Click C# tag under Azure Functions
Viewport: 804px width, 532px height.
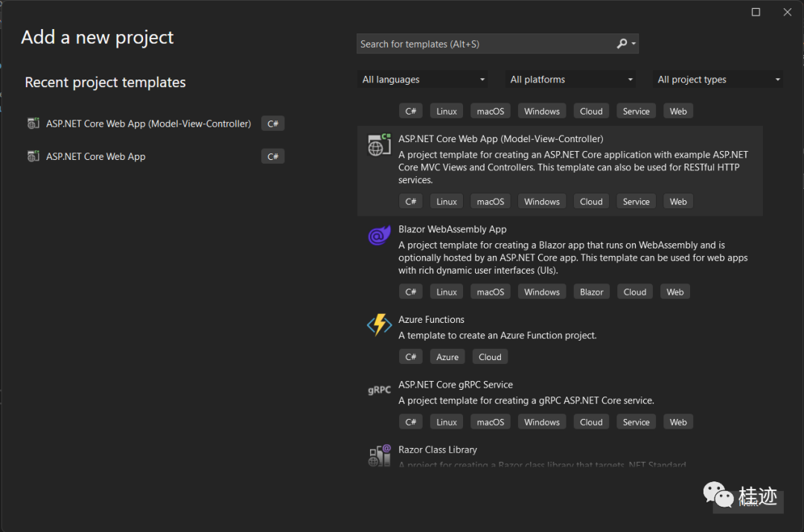pyautogui.click(x=411, y=356)
